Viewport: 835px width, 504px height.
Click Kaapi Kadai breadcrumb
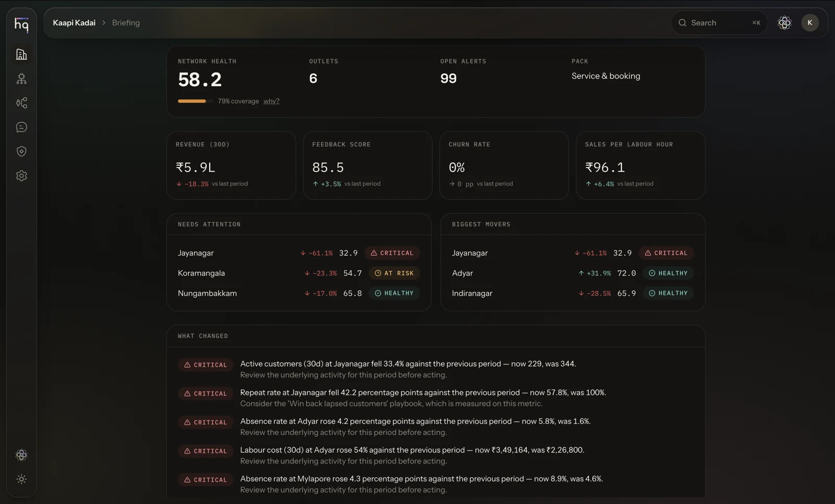coord(74,23)
